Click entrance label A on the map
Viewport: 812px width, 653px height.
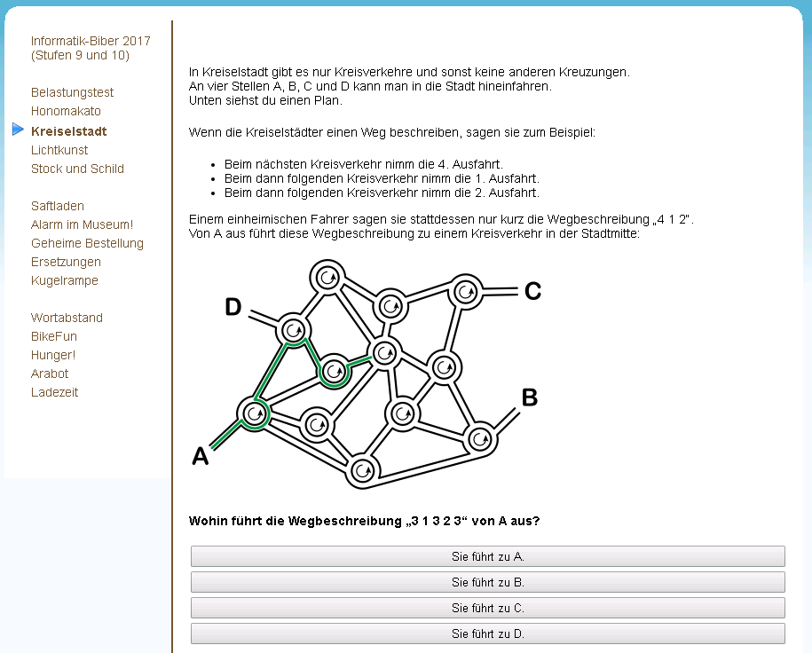pos(201,456)
